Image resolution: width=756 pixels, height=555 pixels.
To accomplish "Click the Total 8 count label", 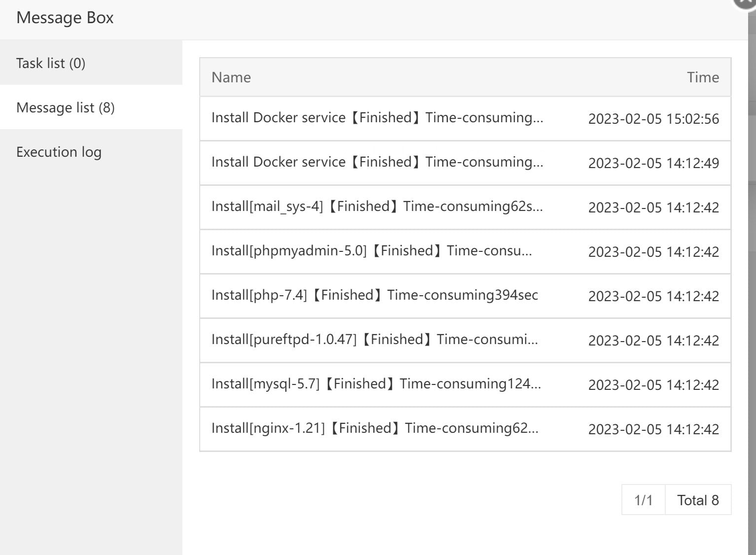I will click(698, 500).
